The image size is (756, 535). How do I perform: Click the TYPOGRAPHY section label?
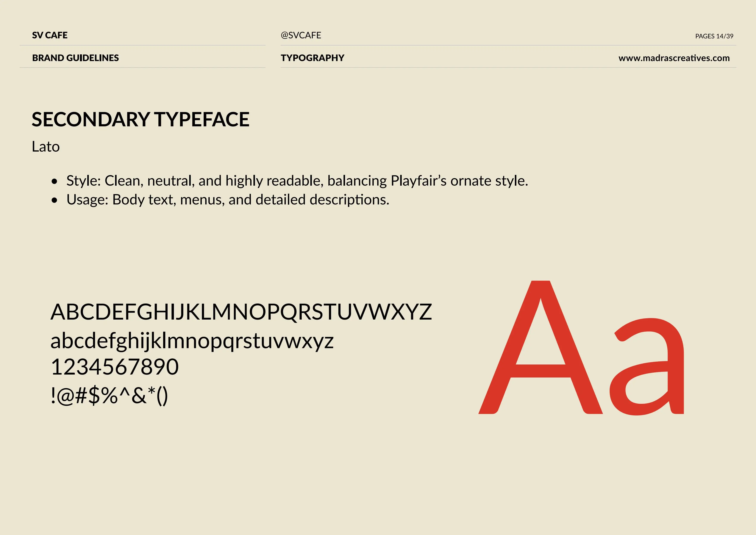(312, 58)
